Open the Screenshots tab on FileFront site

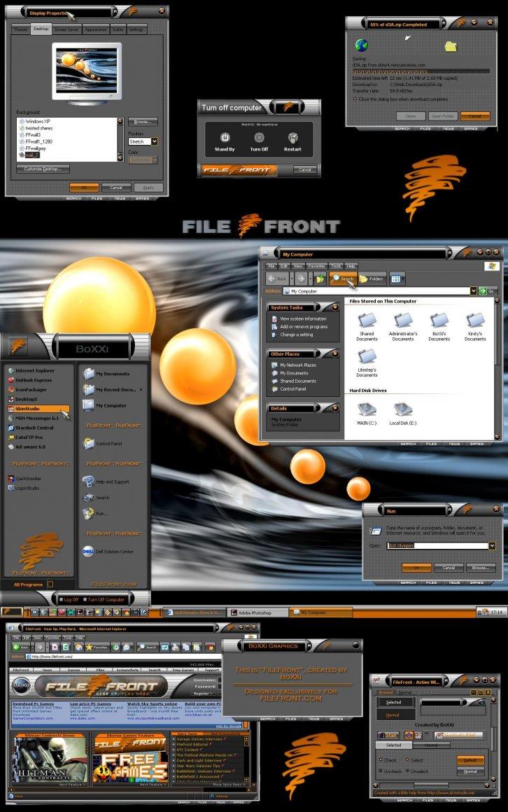pyautogui.click(x=127, y=670)
